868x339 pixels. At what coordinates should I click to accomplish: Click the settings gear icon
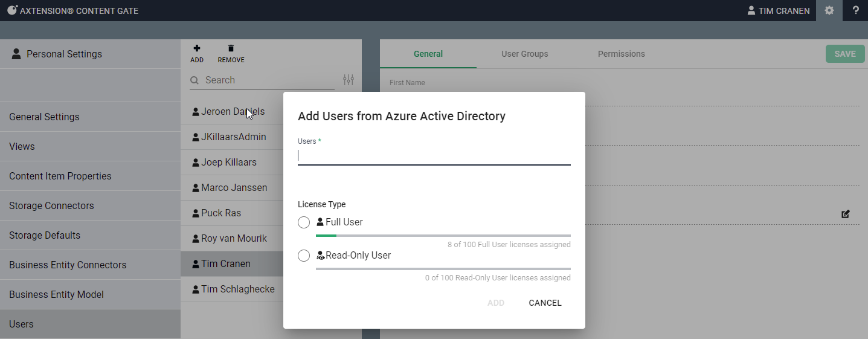click(829, 10)
